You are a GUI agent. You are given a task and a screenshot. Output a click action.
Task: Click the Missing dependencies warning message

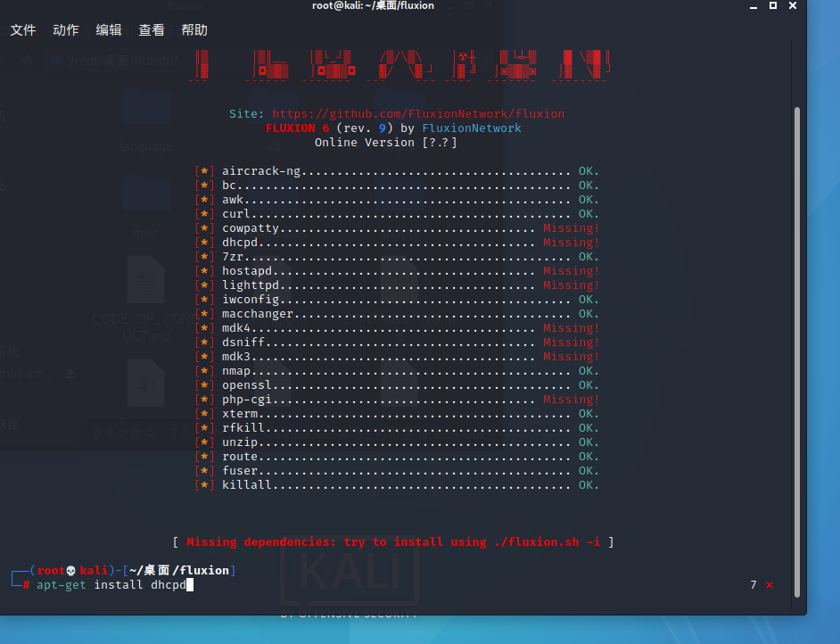coord(393,542)
